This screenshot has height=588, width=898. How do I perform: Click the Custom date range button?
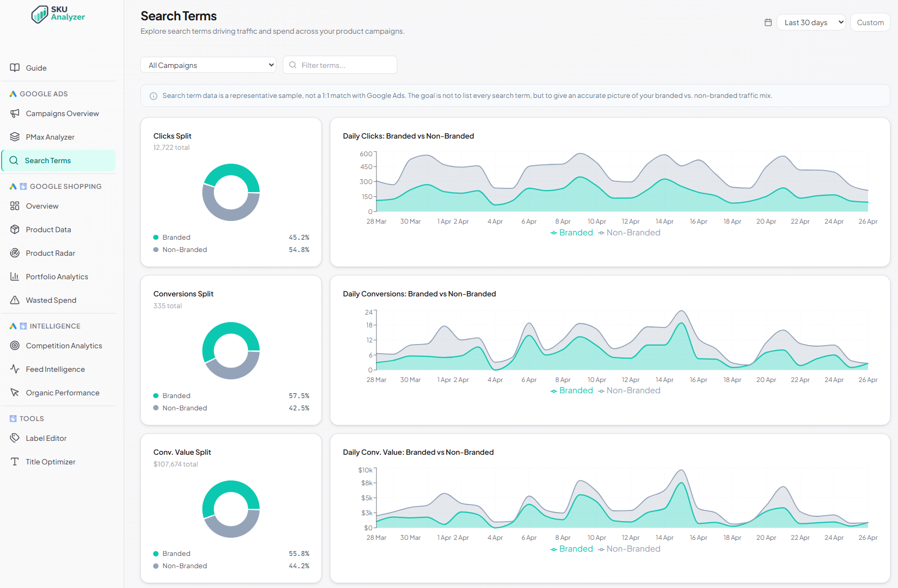(x=870, y=22)
